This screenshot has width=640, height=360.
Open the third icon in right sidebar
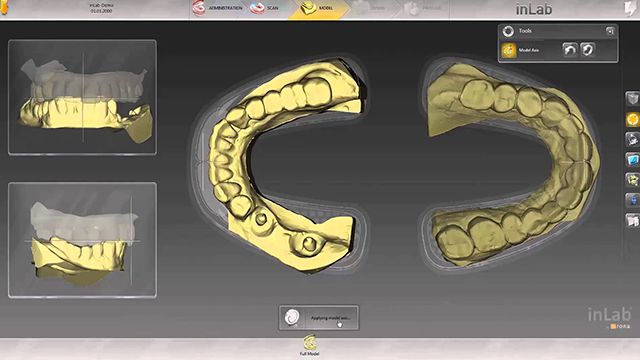click(x=632, y=140)
